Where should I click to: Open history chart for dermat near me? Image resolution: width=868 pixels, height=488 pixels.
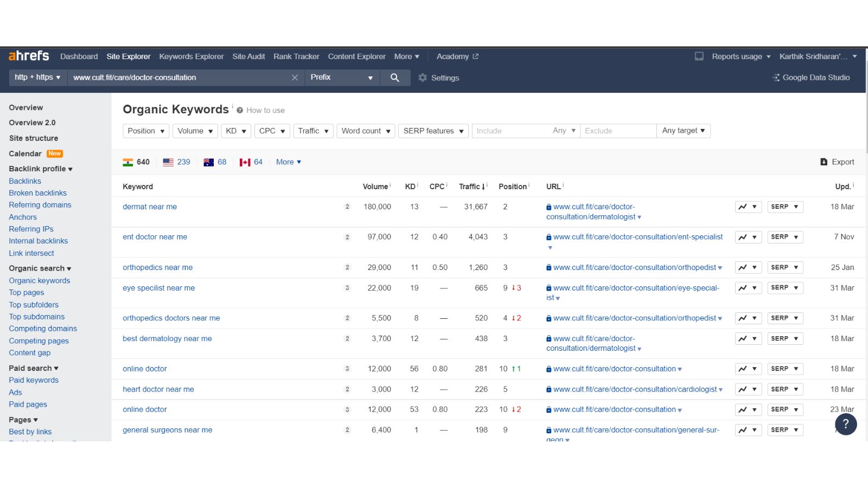click(x=748, y=207)
